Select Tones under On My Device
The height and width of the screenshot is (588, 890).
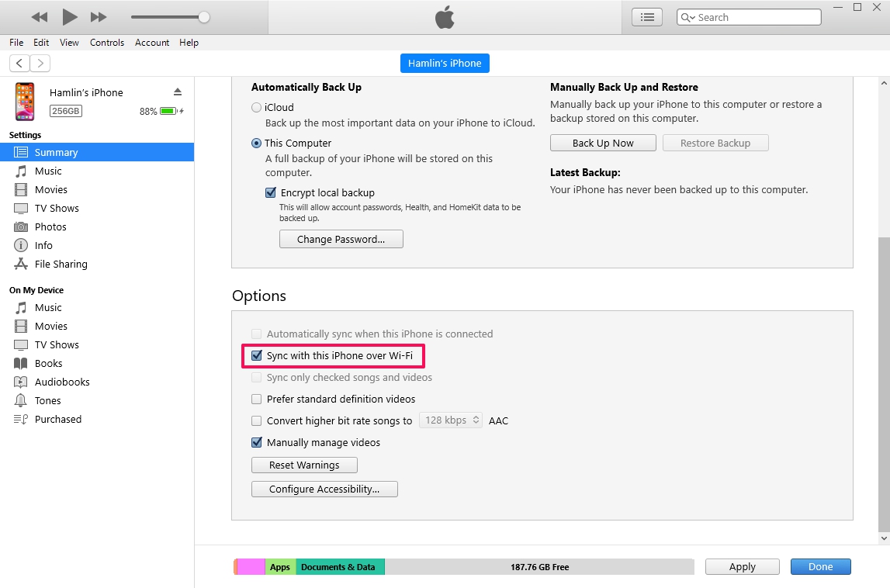pos(47,400)
